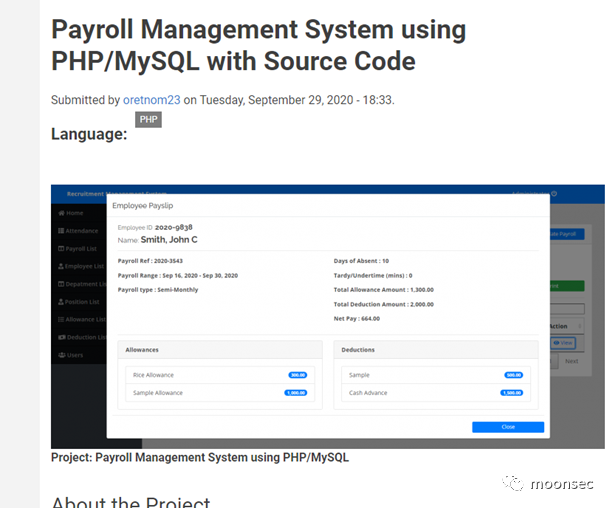The image size is (613, 508).
Task: Click the Attendance grid icon
Action: [x=61, y=231]
